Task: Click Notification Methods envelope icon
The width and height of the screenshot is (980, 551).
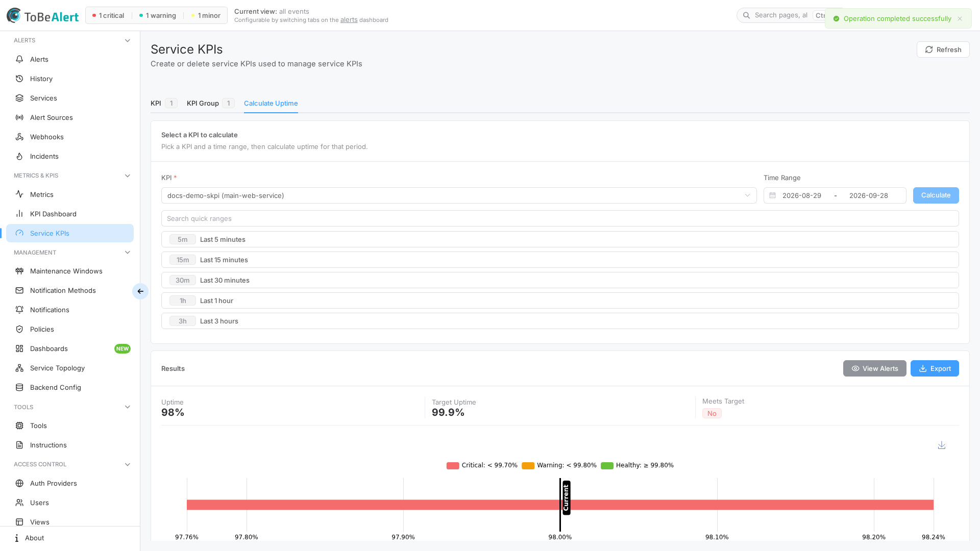Action: (19, 290)
